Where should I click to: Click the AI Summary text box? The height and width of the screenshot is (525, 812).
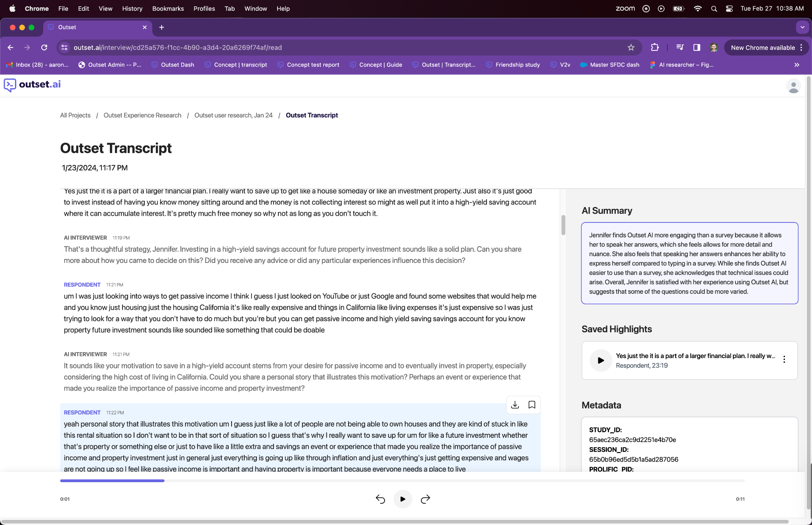(x=689, y=263)
